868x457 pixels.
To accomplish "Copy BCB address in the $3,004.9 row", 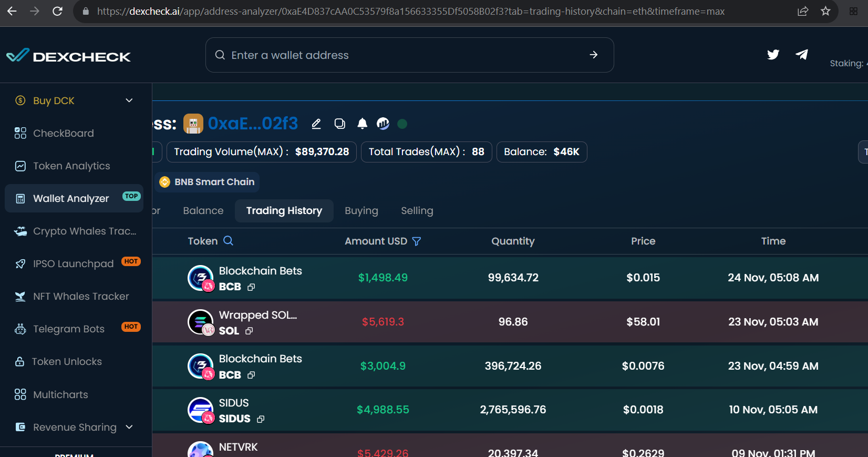I will pyautogui.click(x=251, y=375).
